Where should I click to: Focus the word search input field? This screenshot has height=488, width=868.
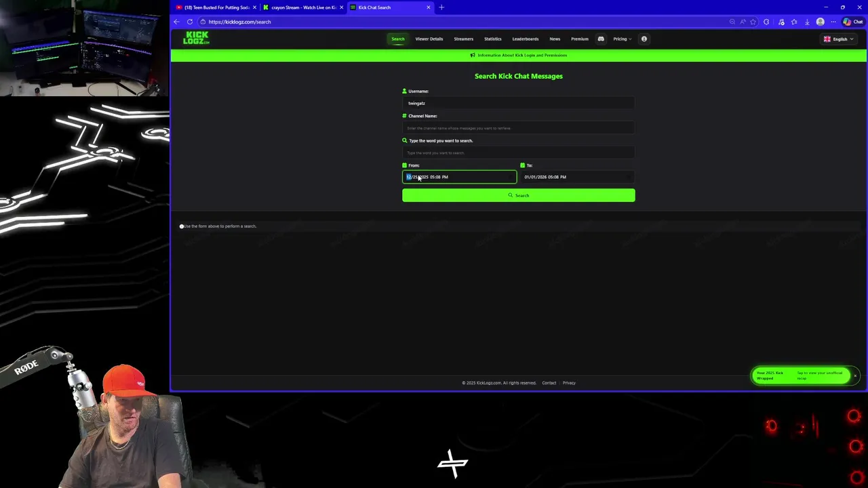(x=519, y=152)
